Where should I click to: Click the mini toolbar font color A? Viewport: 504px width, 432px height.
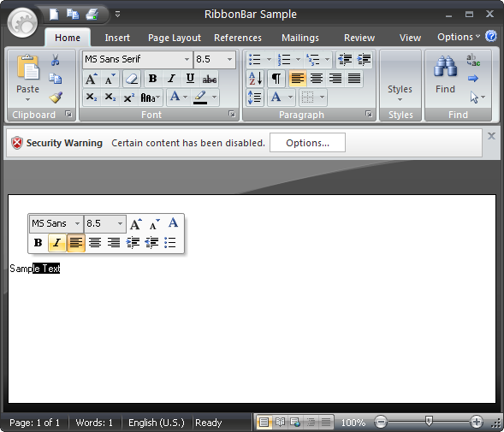coord(173,222)
